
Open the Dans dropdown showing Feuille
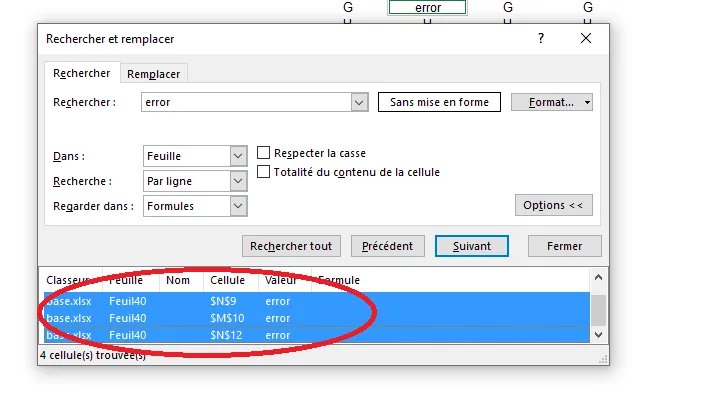195,156
